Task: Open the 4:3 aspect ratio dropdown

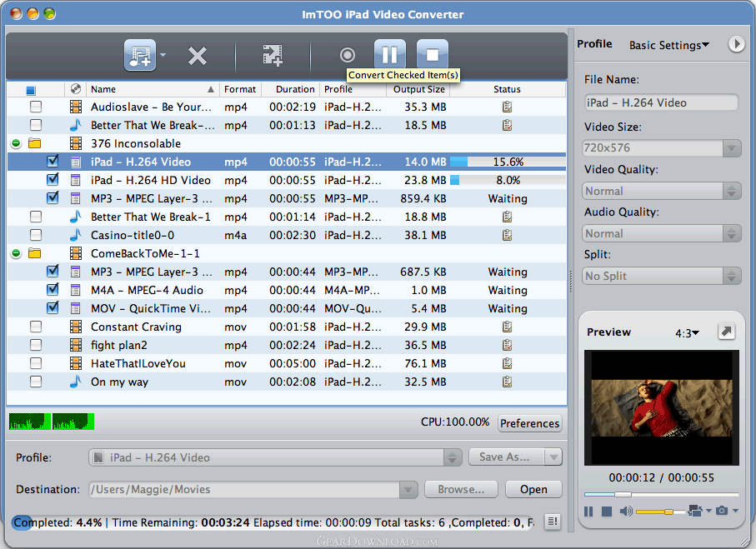Action: click(688, 333)
